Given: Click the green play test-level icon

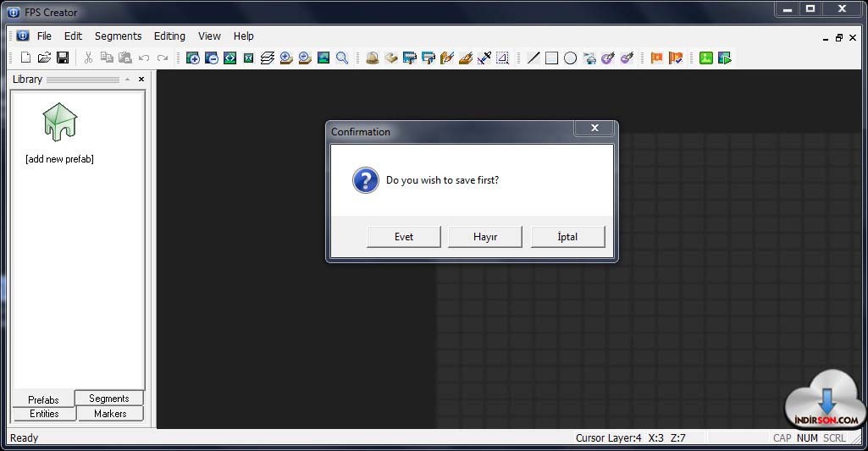Looking at the screenshot, I should 725,58.
